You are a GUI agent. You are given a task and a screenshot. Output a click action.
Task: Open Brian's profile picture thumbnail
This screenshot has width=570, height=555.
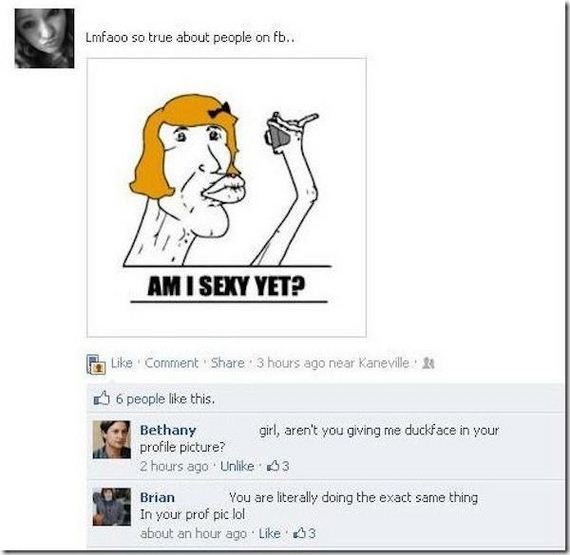[x=112, y=507]
